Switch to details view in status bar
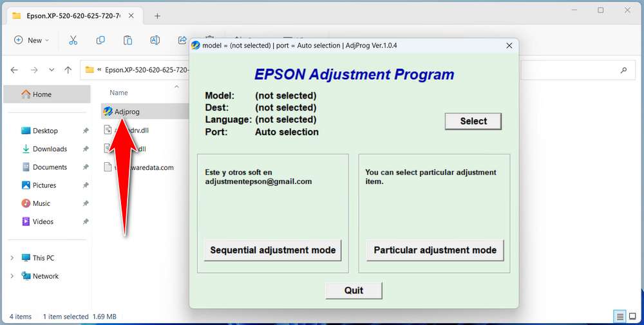The width and height of the screenshot is (644, 325). point(620,317)
